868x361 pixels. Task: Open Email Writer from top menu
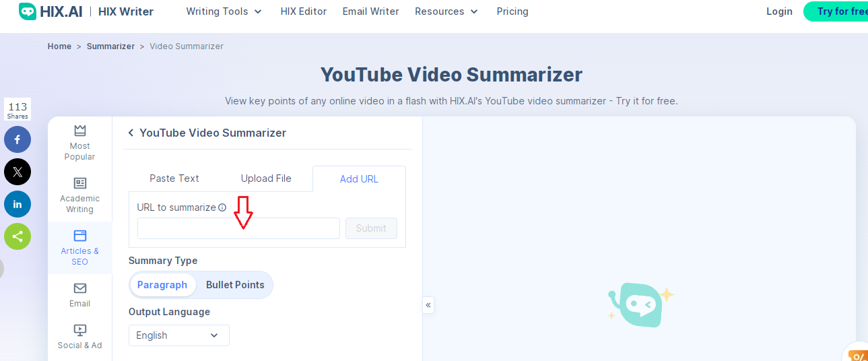(370, 11)
